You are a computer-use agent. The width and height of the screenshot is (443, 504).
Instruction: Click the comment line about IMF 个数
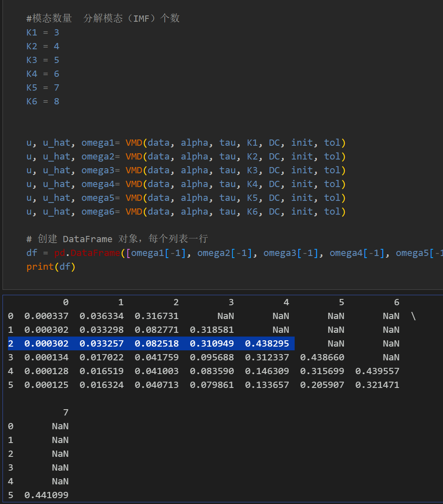(103, 18)
